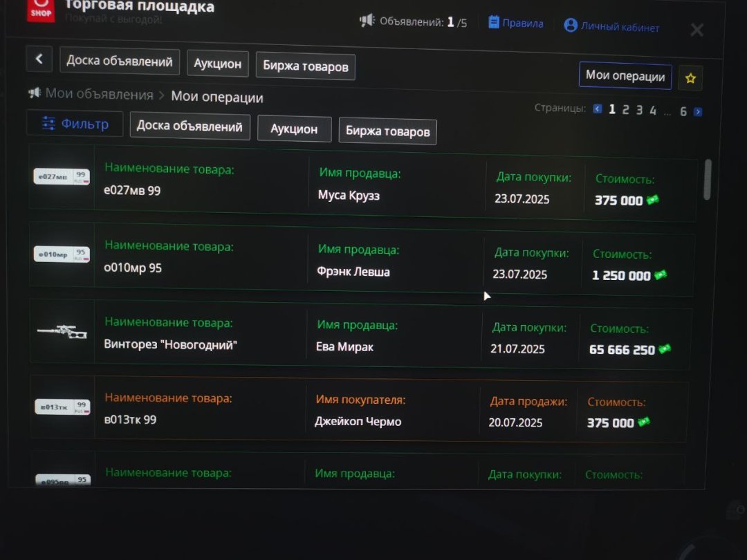Click the Винторез rifle thumbnail
Screen dimensions: 747x560
coord(62,331)
